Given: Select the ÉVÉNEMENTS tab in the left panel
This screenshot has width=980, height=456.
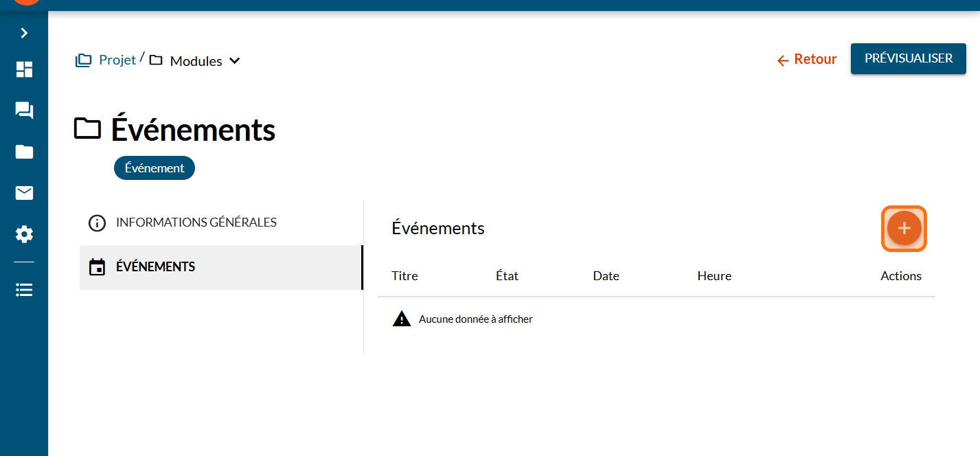Looking at the screenshot, I should [x=155, y=267].
